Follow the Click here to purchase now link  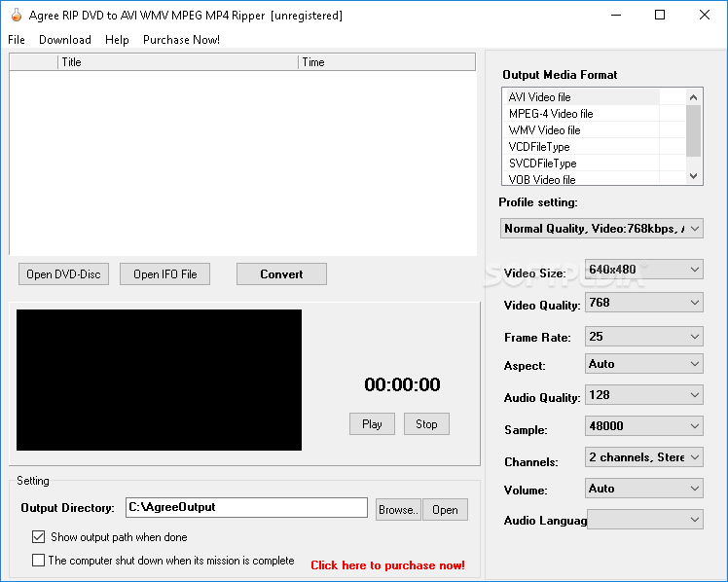[387, 565]
